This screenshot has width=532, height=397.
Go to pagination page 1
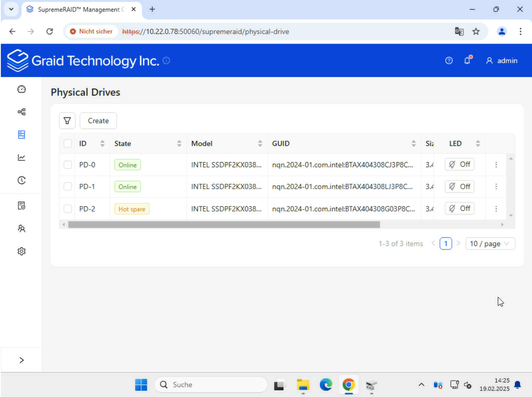tap(446, 244)
